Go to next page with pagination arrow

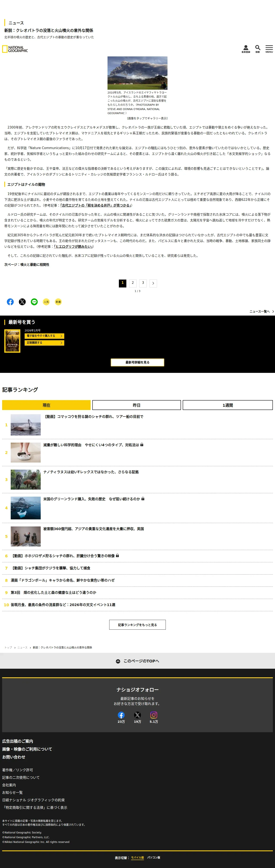pyautogui.click(x=153, y=283)
